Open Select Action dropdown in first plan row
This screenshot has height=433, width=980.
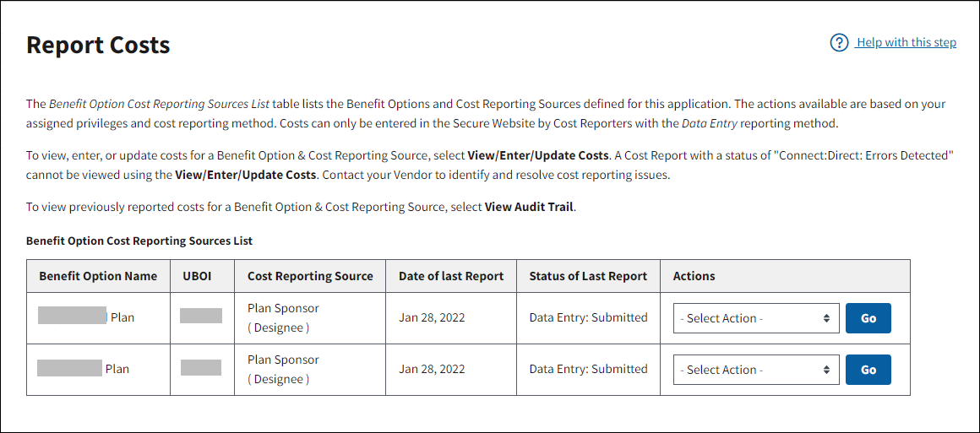point(755,318)
